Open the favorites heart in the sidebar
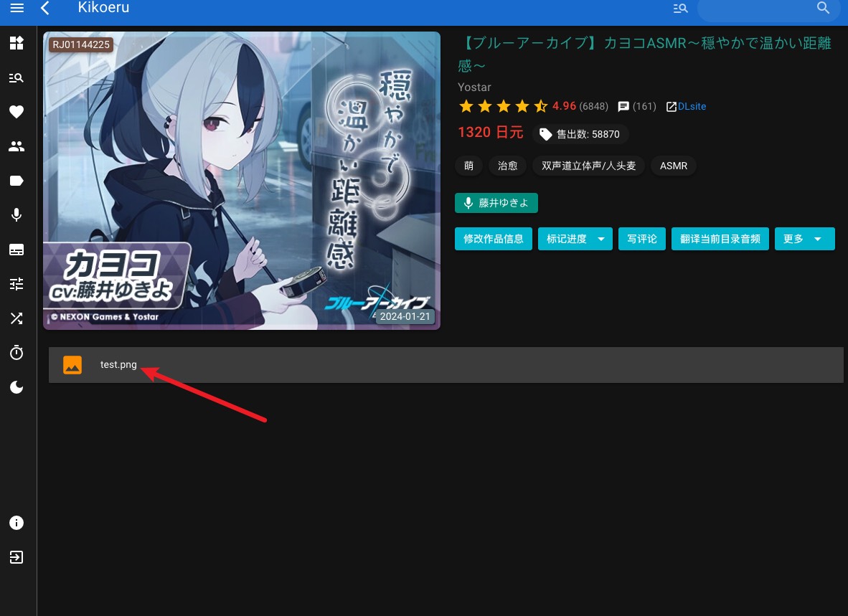This screenshot has width=848, height=616. (x=17, y=112)
